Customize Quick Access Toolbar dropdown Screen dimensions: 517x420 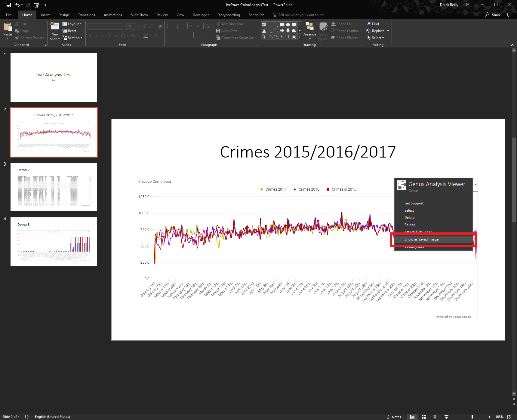coord(45,5)
